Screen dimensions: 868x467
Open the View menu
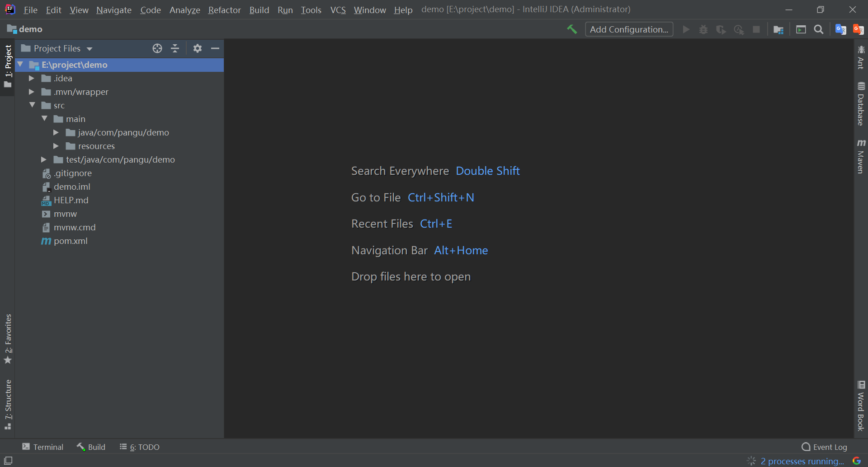(79, 9)
